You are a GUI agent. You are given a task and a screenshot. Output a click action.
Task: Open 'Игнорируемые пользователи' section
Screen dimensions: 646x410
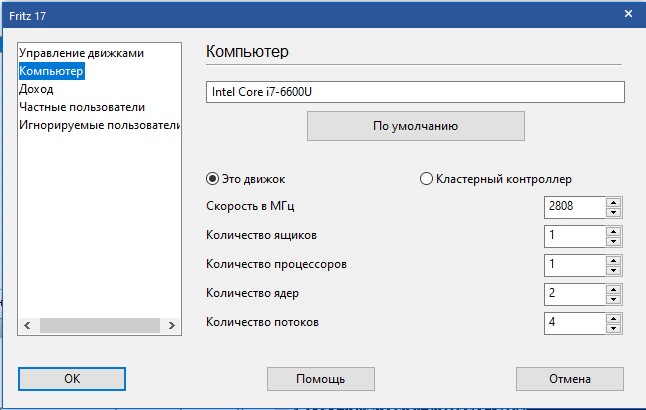[x=99, y=125]
